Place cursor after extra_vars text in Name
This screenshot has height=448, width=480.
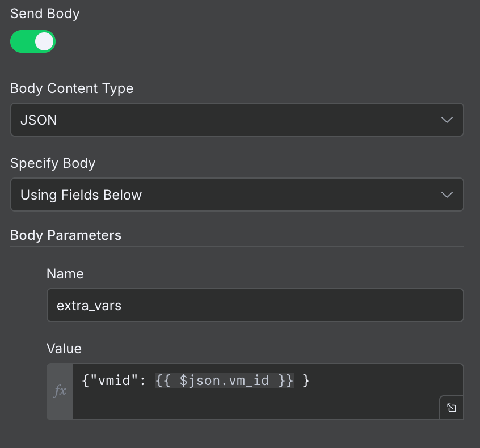[123, 306]
